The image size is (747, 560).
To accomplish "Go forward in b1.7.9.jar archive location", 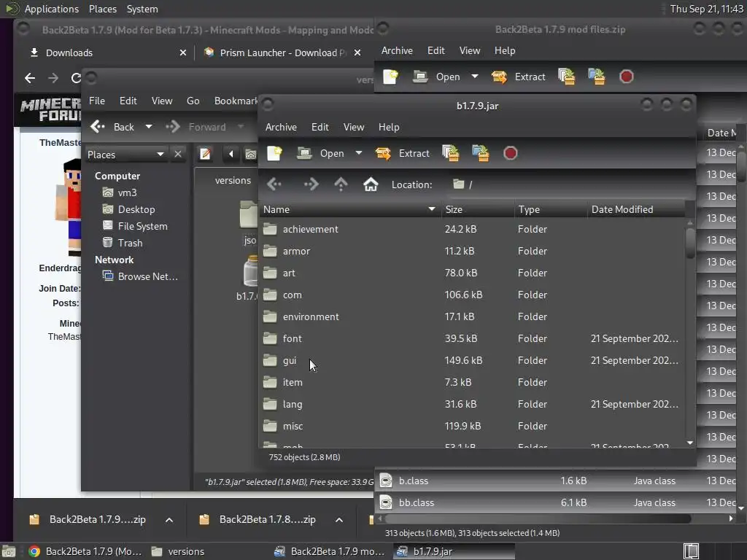I will pyautogui.click(x=311, y=184).
